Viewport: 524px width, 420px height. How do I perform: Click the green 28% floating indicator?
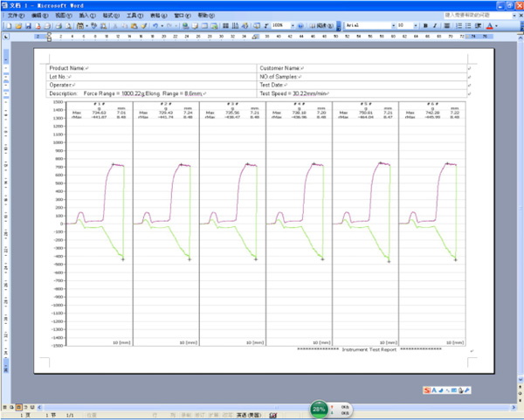point(320,409)
